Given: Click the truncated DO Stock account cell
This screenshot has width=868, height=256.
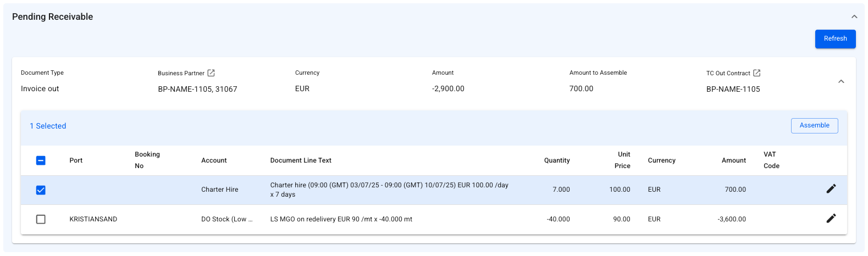Looking at the screenshot, I should click(226, 219).
